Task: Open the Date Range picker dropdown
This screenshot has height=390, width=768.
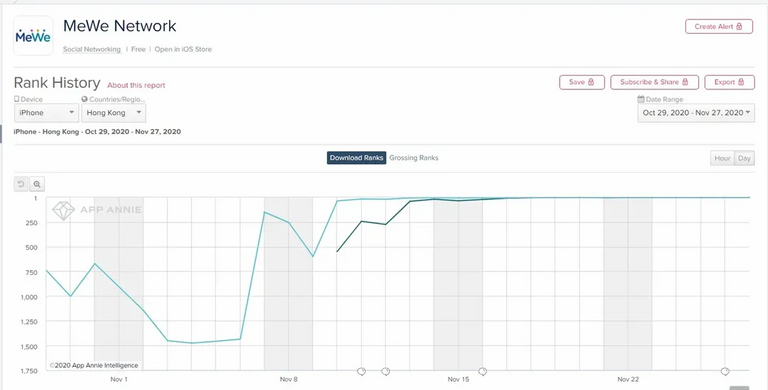Action: [696, 113]
